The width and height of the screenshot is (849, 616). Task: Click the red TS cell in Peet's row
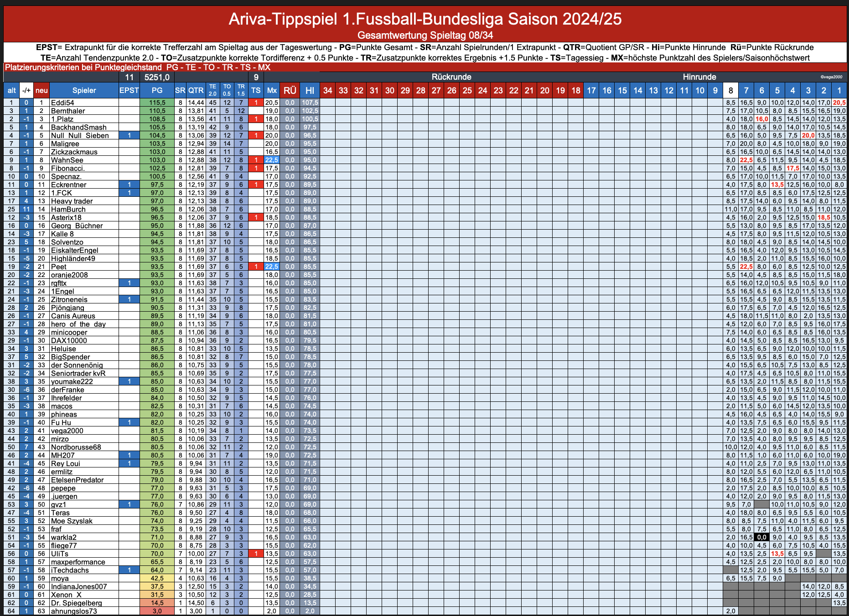tap(256, 267)
